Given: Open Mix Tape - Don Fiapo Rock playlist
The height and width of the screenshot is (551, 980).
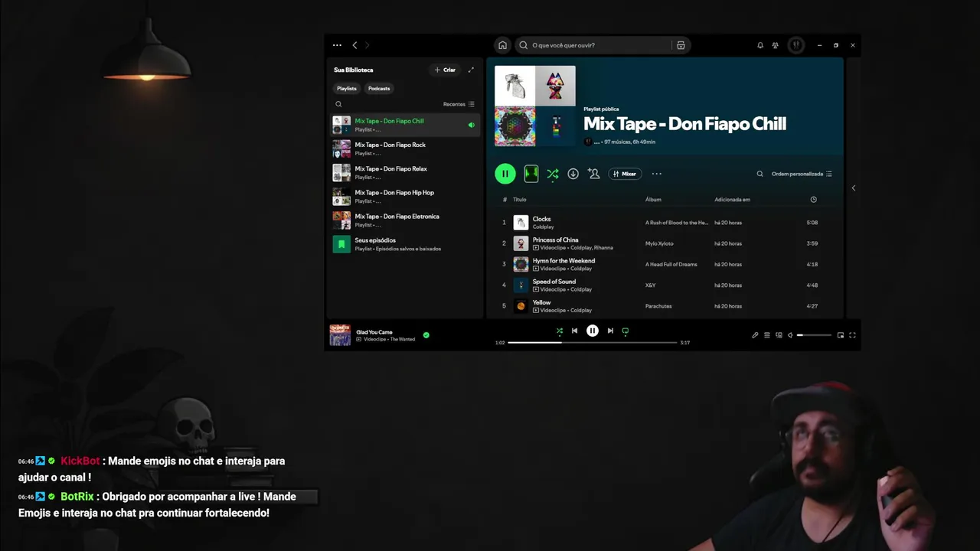Looking at the screenshot, I should point(405,148).
